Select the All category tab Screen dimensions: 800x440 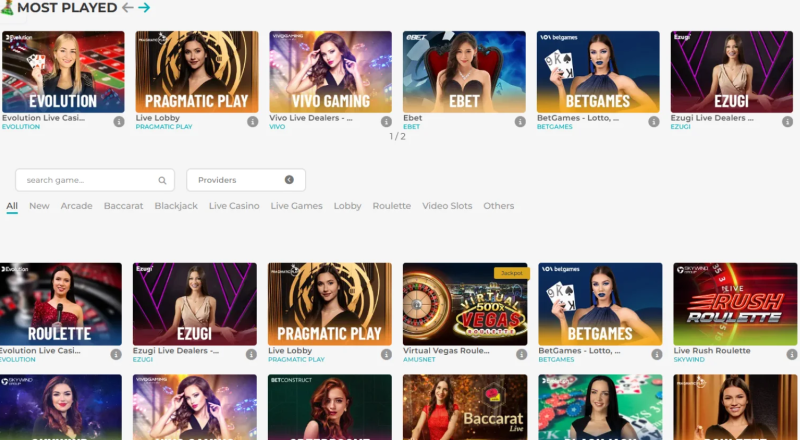tap(12, 206)
